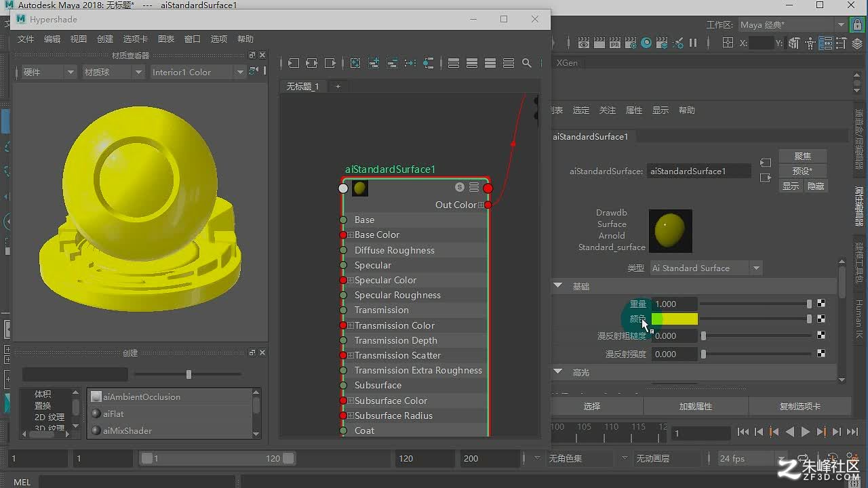Viewport: 868px width, 488px height.
Task: Open the 材质球 geometry dropdown
Action: click(x=113, y=72)
